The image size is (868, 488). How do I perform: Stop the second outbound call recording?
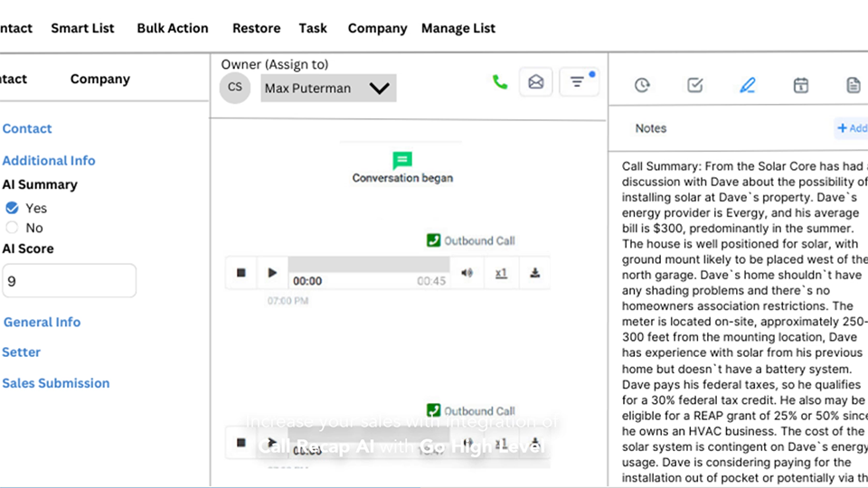241,443
